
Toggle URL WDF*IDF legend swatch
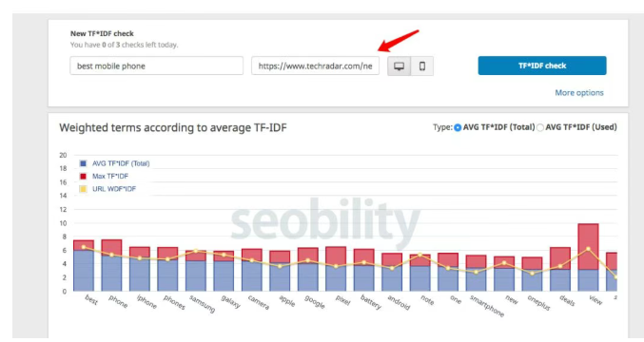coord(83,189)
